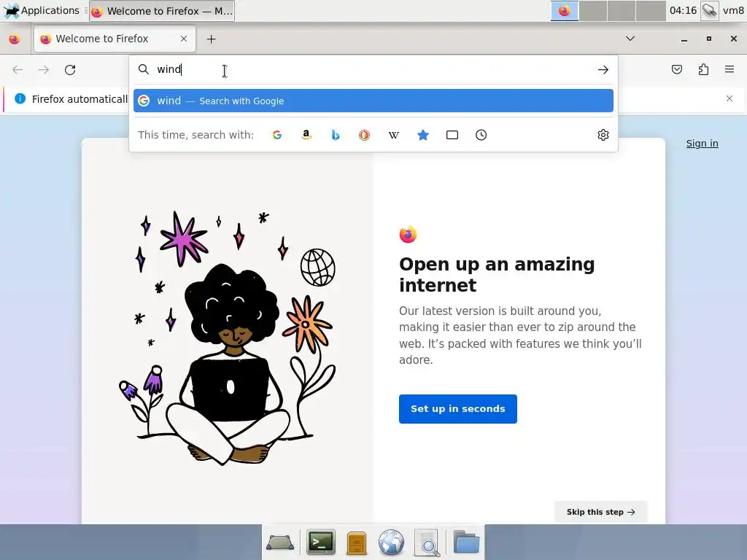Image resolution: width=747 pixels, height=560 pixels.
Task: Follow the Sign in link
Action: tap(703, 144)
